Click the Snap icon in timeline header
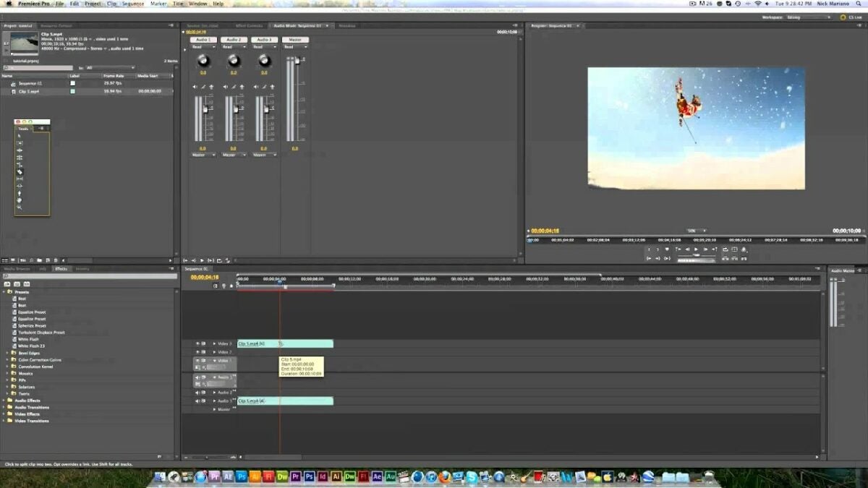The width and height of the screenshot is (868, 488). point(215,286)
